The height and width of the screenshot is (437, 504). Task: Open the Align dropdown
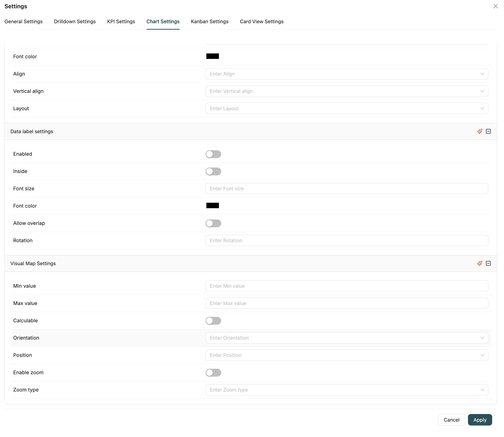click(x=346, y=74)
